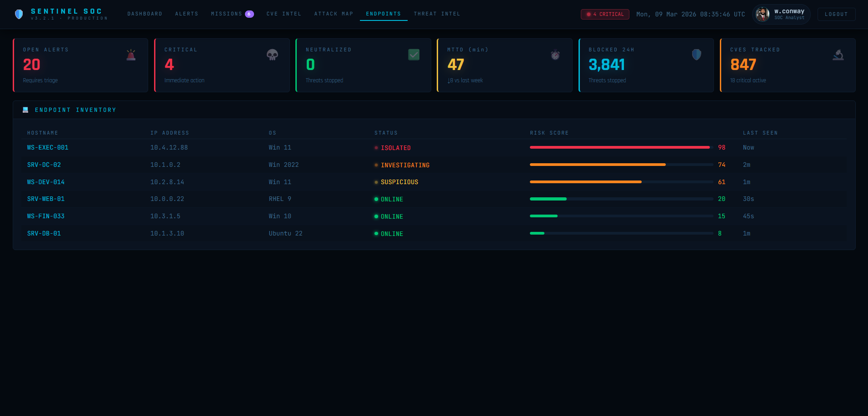Open the CVE Intel tab
Image resolution: width=868 pixels, height=416 pixels.
point(284,14)
